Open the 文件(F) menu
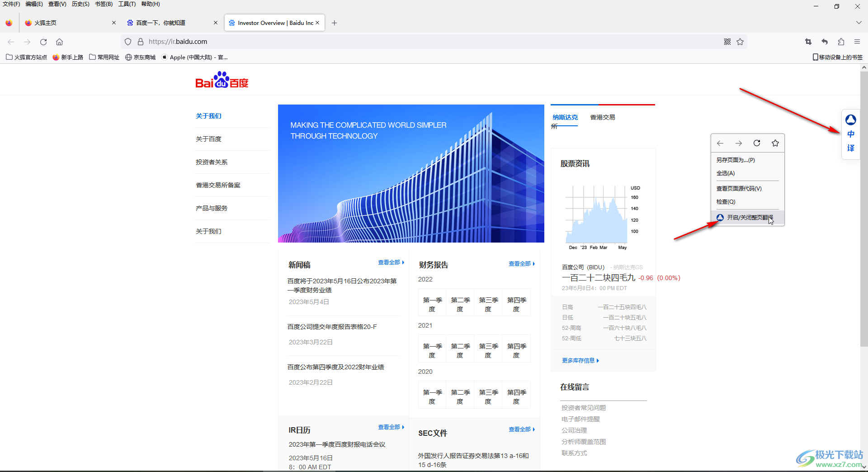Viewport: 868px width, 472px height. point(11,4)
